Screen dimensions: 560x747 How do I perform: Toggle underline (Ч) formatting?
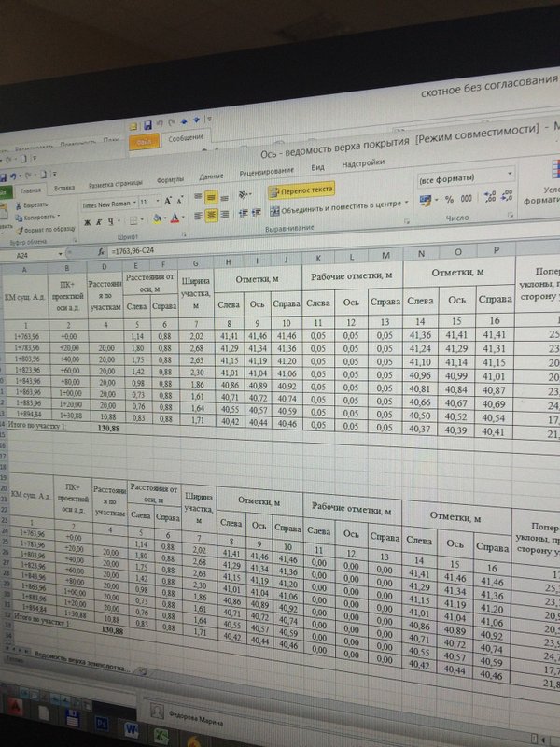coord(110,221)
